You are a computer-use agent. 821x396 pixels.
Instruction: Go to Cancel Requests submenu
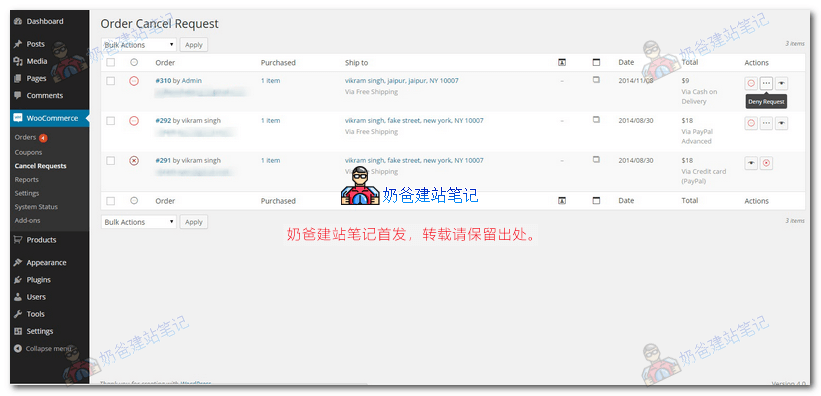(x=40, y=166)
